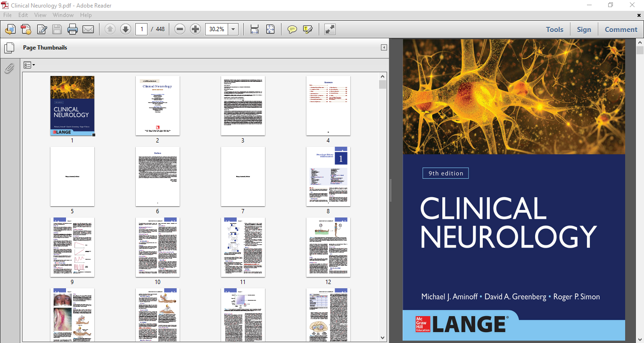
Task: Open the Window menu
Action: pyautogui.click(x=63, y=15)
